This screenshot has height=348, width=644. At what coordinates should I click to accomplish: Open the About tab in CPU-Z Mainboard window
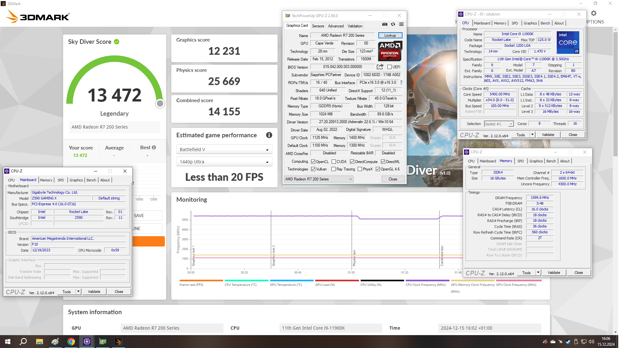click(105, 180)
